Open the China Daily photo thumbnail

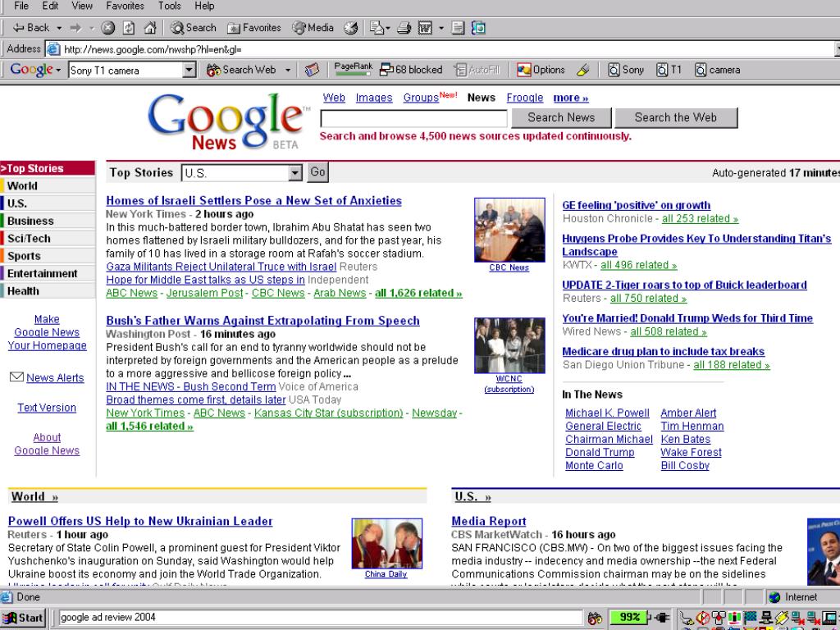point(387,543)
